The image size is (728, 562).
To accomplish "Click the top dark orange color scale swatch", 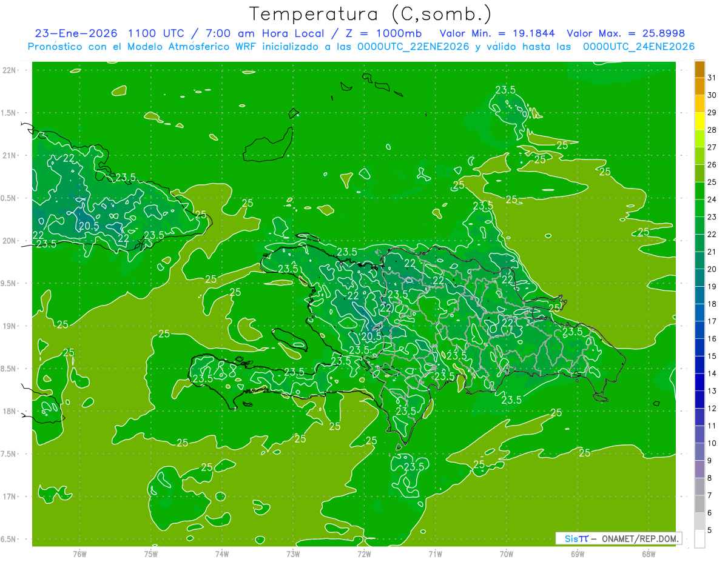I will click(x=699, y=70).
